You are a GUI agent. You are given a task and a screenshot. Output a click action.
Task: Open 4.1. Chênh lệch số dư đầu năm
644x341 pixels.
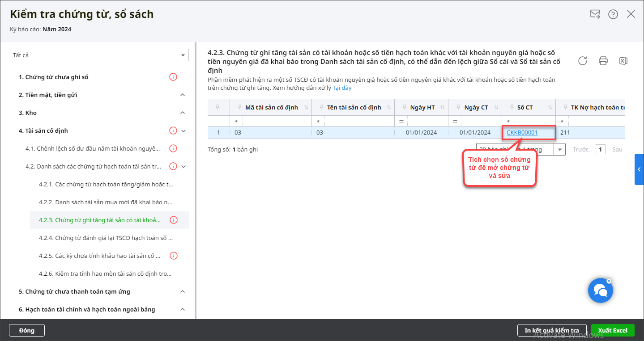coord(93,148)
